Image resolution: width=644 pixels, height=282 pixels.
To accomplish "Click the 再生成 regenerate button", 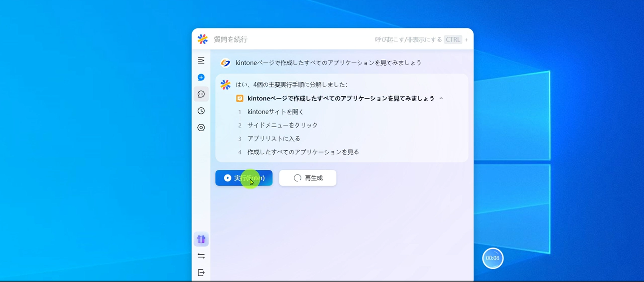I will [x=308, y=178].
